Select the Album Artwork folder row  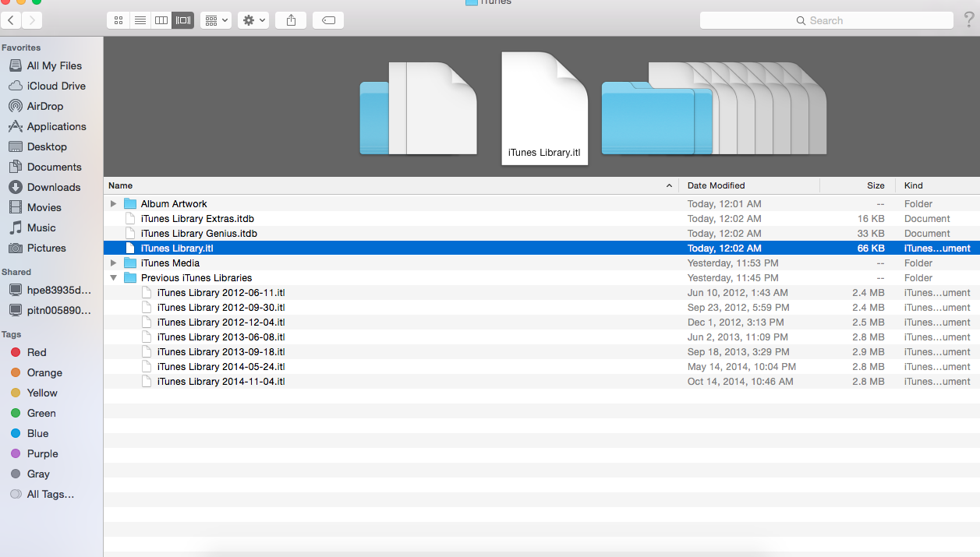542,203
